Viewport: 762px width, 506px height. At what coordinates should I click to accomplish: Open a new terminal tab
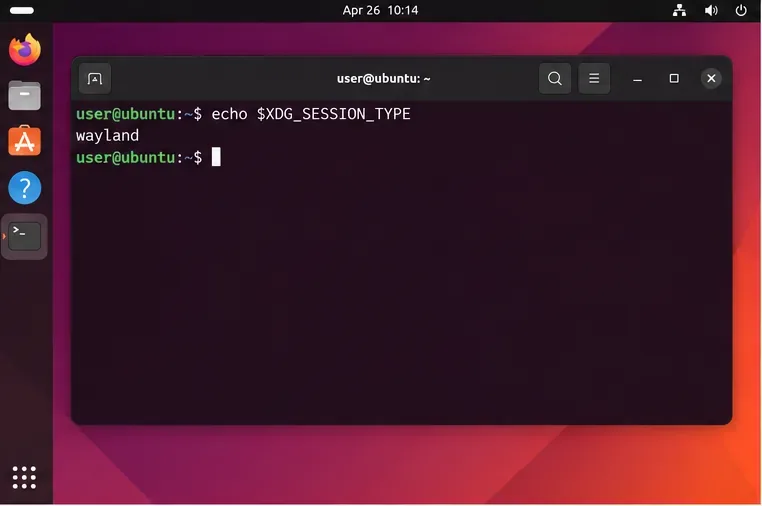95,78
